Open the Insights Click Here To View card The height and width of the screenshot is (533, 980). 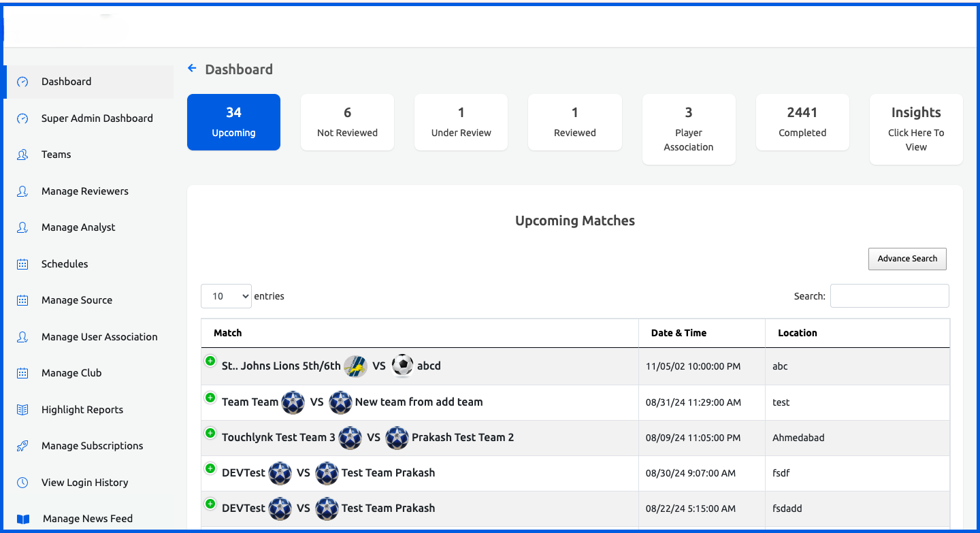point(916,129)
